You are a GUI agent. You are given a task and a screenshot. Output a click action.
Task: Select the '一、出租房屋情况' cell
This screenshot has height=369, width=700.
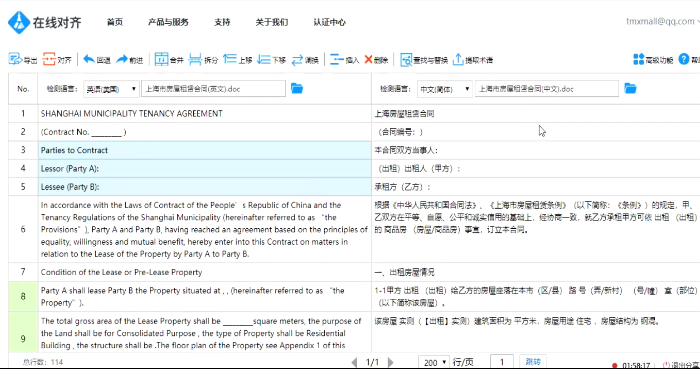click(536, 272)
